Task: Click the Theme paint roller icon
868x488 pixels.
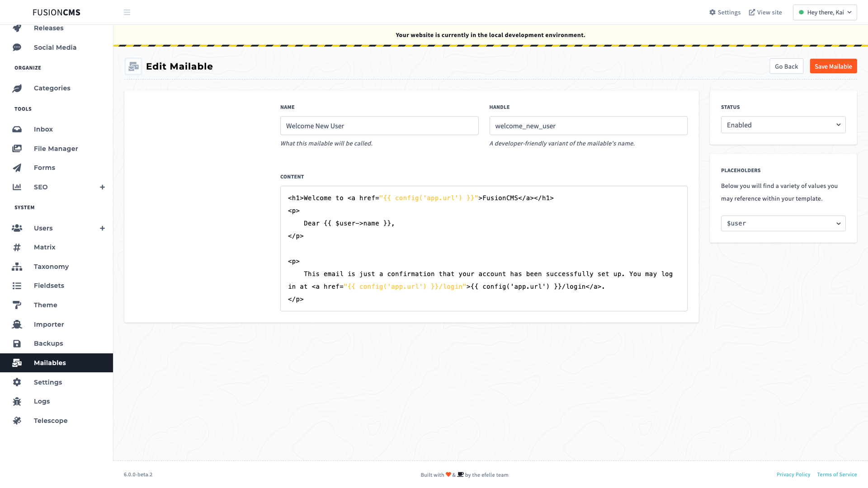Action: tap(17, 305)
